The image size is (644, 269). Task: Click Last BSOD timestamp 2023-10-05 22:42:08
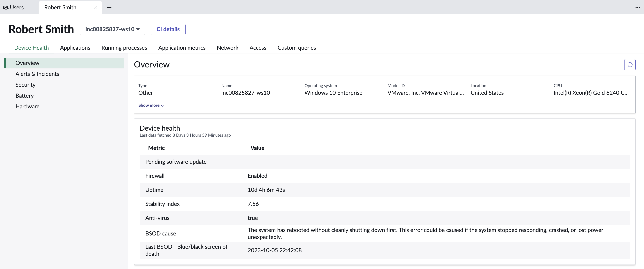(x=274, y=250)
